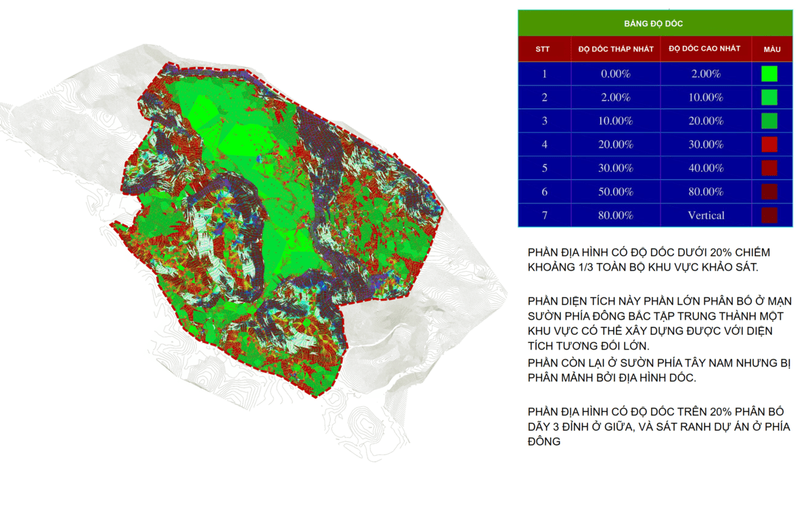The height and width of the screenshot is (518, 812).
Task: Click the maroon swatch in row 6
Action: click(x=769, y=191)
